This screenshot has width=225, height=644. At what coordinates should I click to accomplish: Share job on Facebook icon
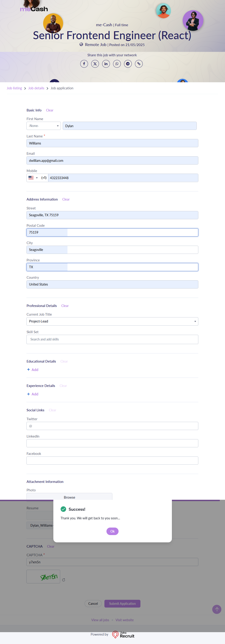click(x=84, y=64)
